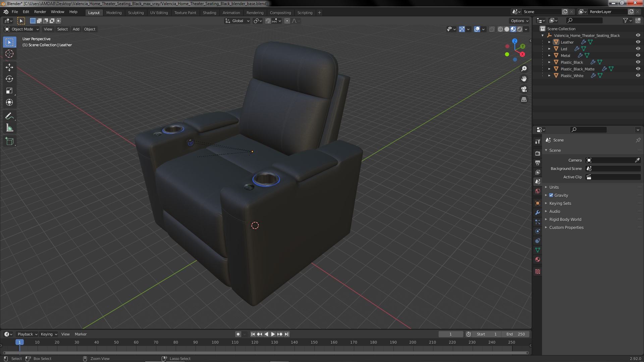Screen dimensions: 644x362
Task: Open the Texture properties checker tab
Action: pyautogui.click(x=538, y=271)
